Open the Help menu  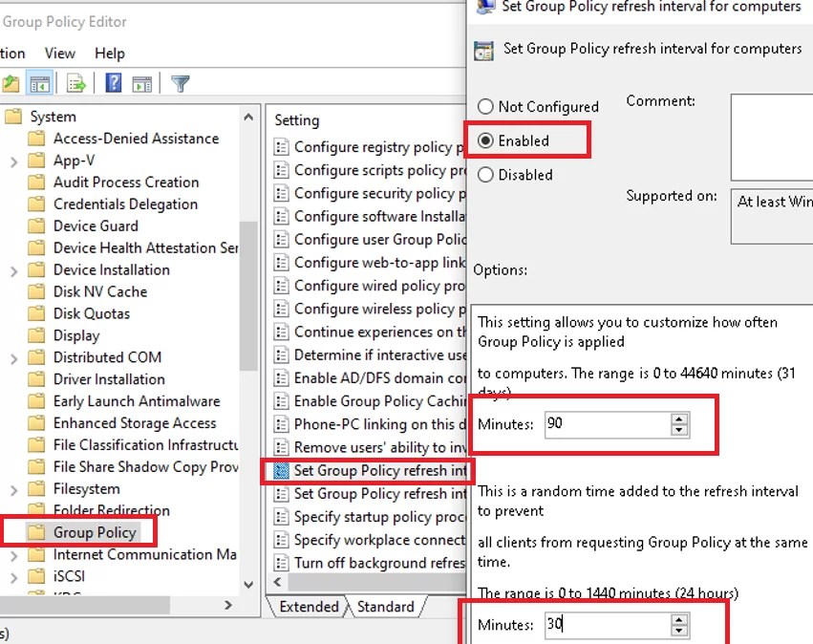pyautogui.click(x=110, y=54)
